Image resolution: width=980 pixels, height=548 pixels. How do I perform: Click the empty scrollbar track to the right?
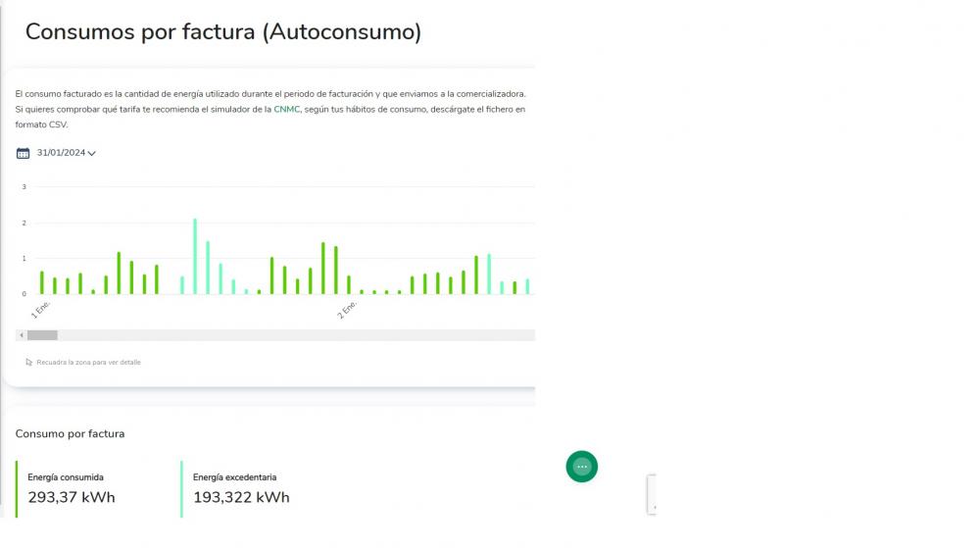[296, 335]
